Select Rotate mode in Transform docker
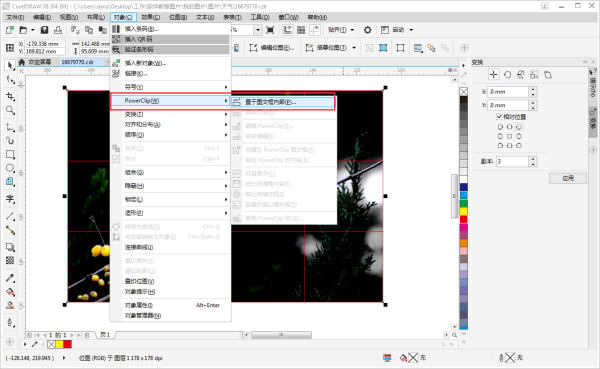Screen dimensions: 600x369 click(507, 75)
